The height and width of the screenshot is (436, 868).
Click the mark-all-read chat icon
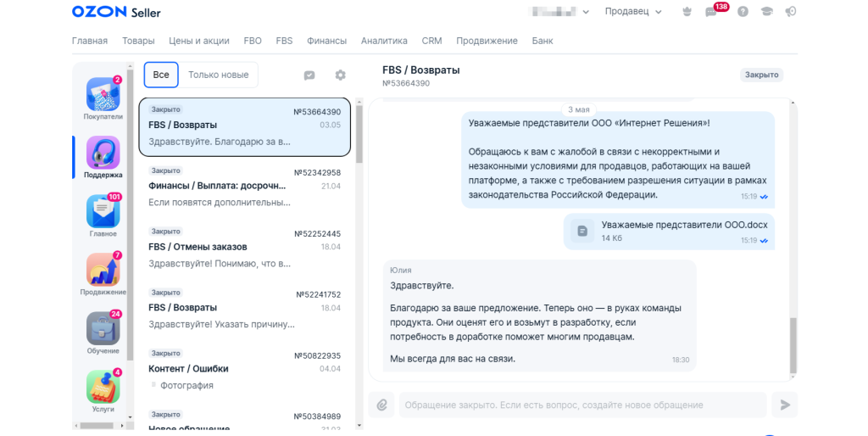309,75
